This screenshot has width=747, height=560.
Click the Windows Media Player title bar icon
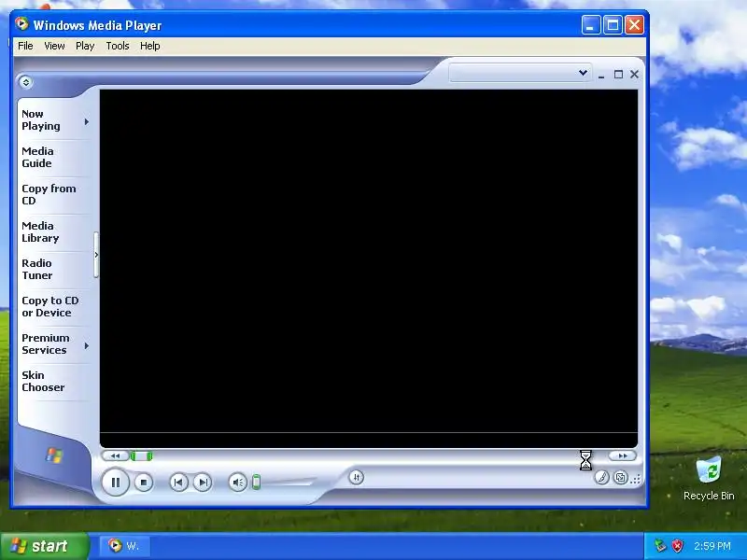tap(21, 24)
